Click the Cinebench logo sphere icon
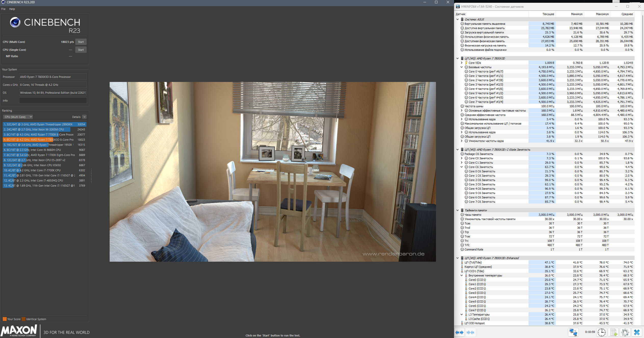Image resolution: width=644 pixels, height=338 pixels. (15, 22)
